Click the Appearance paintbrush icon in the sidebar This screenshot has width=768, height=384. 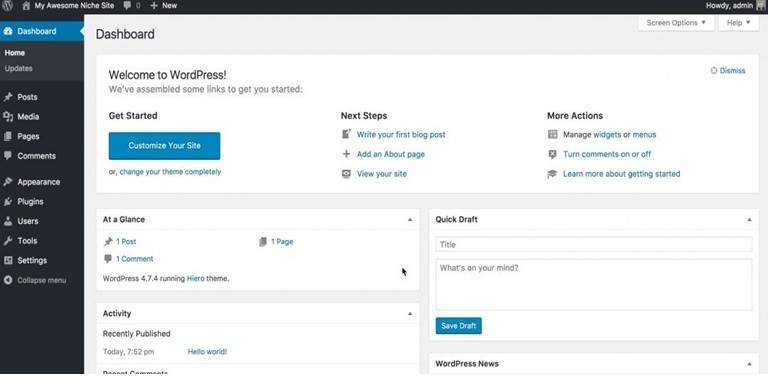(8, 182)
